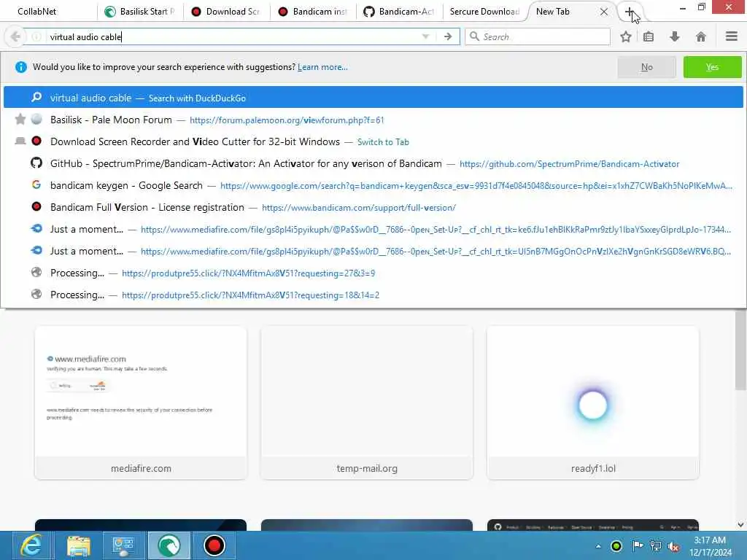Show hidden system tray icons arrow
This screenshot has width=747, height=560.
tap(598, 546)
